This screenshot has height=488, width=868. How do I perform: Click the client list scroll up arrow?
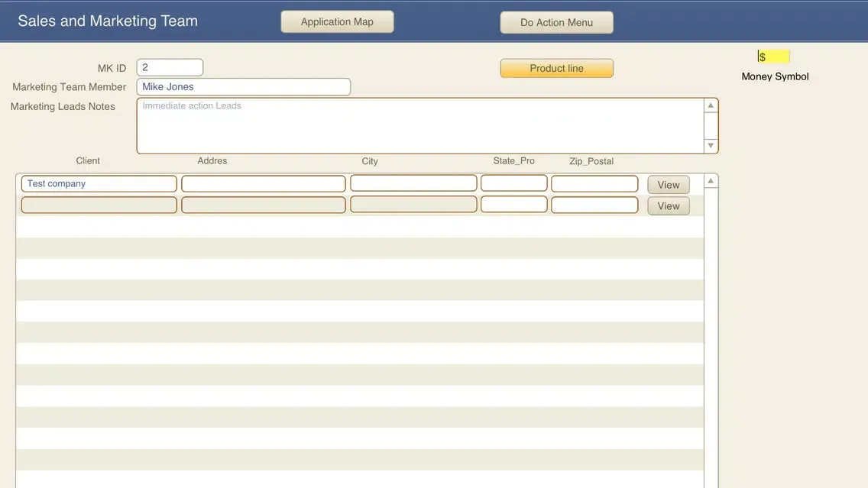pos(711,181)
